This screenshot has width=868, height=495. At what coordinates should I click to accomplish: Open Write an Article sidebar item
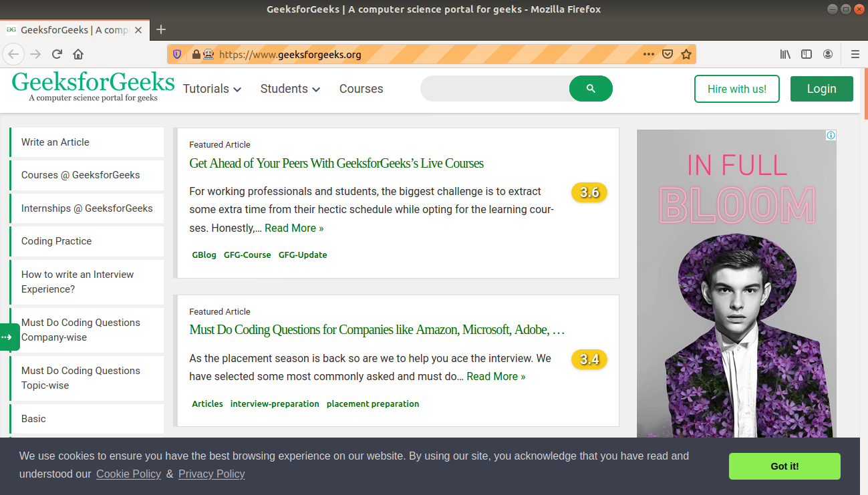tap(87, 142)
